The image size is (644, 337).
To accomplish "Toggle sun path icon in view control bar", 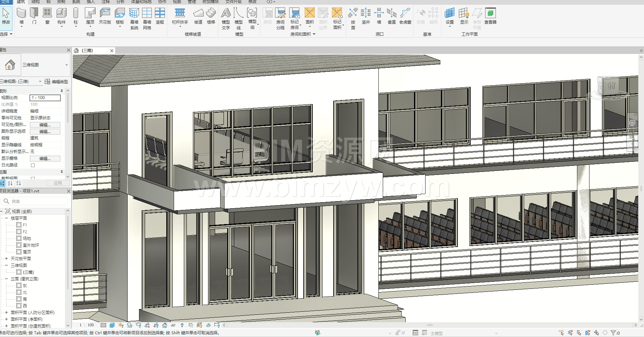I will (x=121, y=325).
